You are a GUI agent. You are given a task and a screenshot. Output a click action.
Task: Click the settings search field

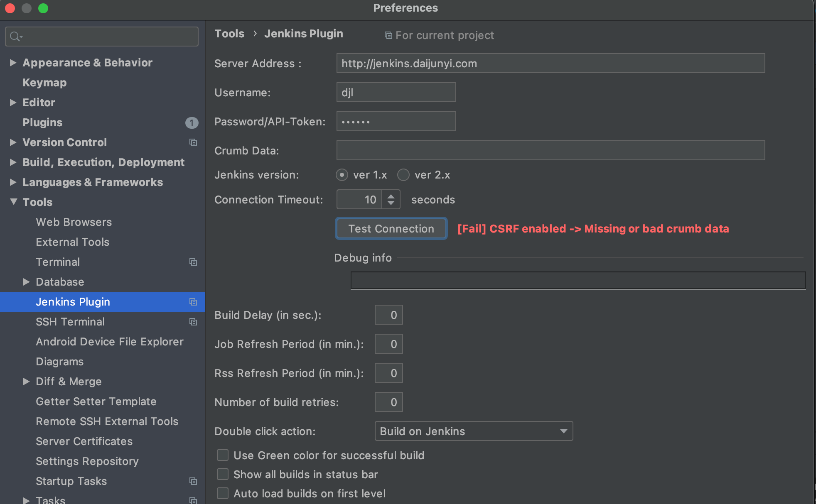point(102,37)
